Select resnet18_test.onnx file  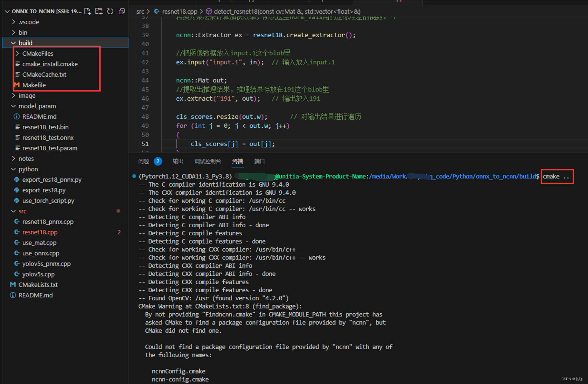click(x=48, y=138)
